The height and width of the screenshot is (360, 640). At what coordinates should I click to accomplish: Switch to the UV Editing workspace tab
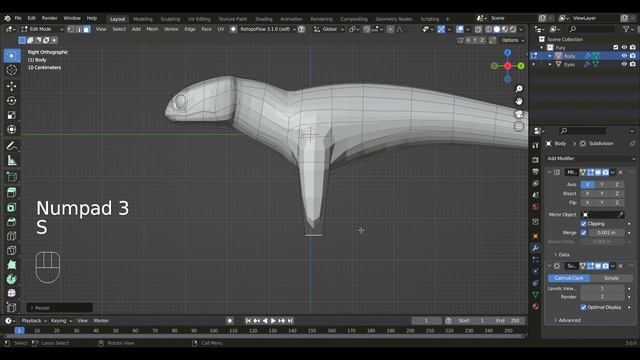(199, 19)
